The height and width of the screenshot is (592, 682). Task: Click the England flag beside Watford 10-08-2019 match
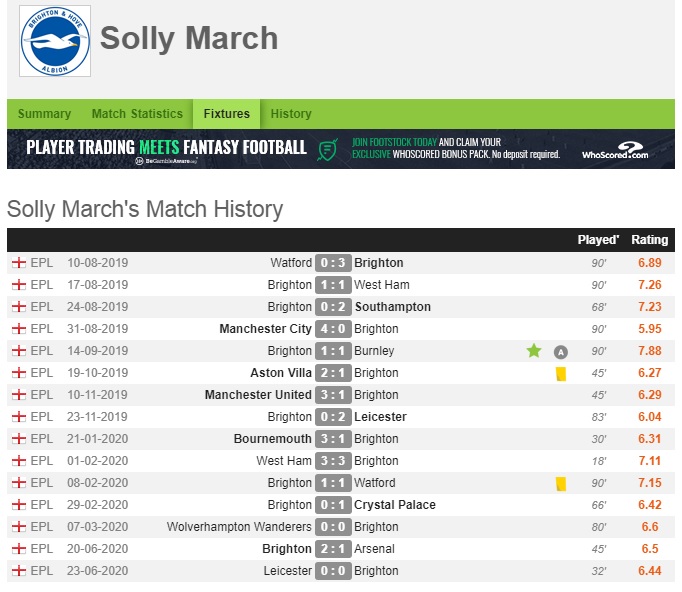coord(19,263)
